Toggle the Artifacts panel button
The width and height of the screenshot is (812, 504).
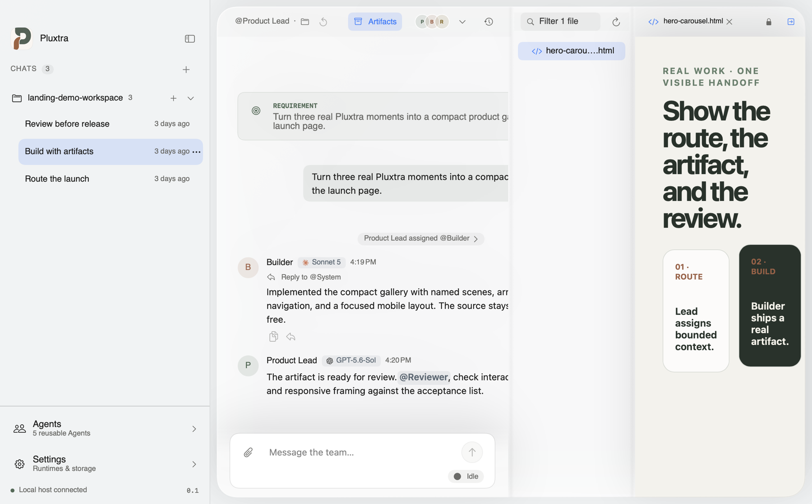[x=375, y=22]
